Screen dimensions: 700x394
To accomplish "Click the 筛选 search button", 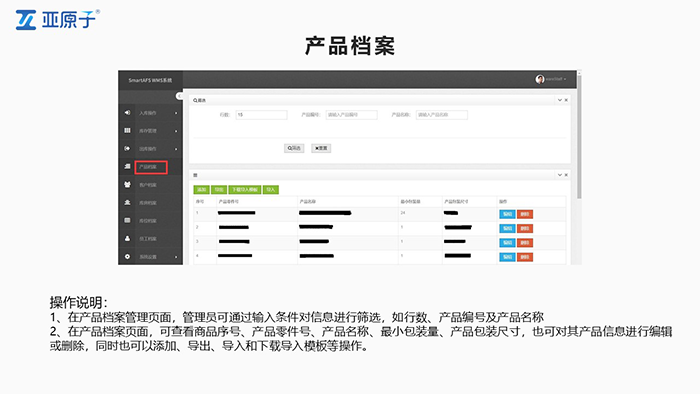I will 294,148.
